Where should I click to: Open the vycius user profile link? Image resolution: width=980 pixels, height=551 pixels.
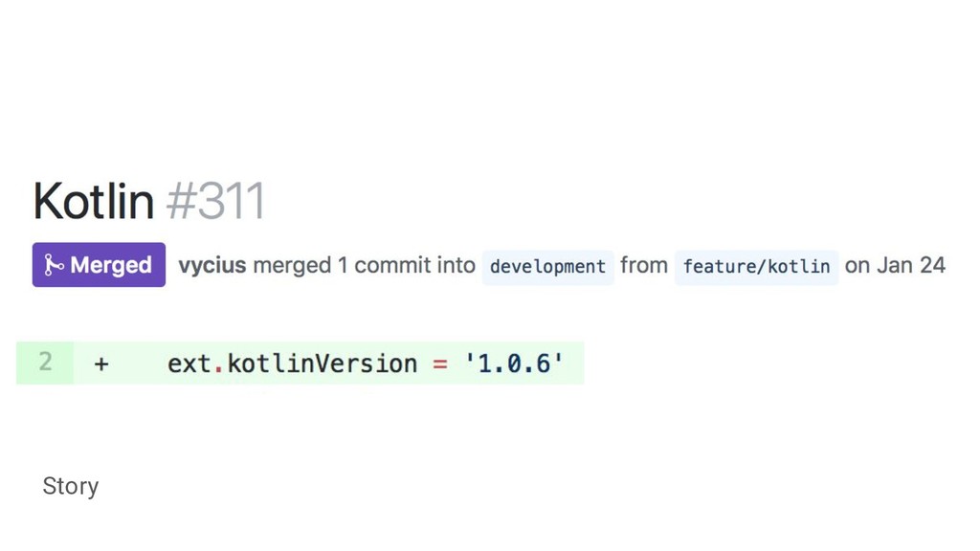coord(212,266)
